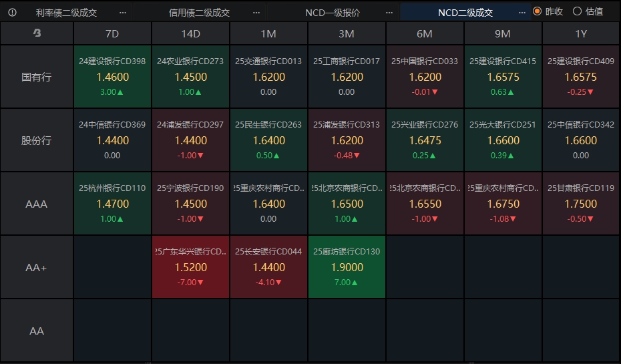Select the AA row label

(x=37, y=331)
